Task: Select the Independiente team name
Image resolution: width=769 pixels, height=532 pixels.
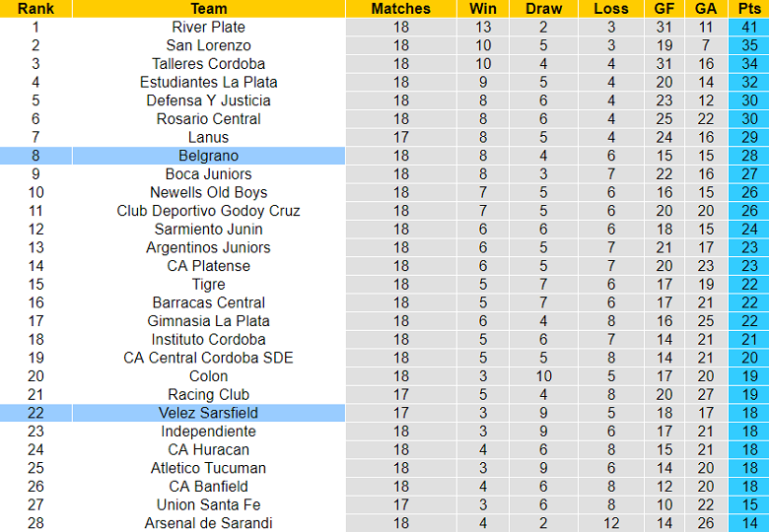Action: pos(208,432)
